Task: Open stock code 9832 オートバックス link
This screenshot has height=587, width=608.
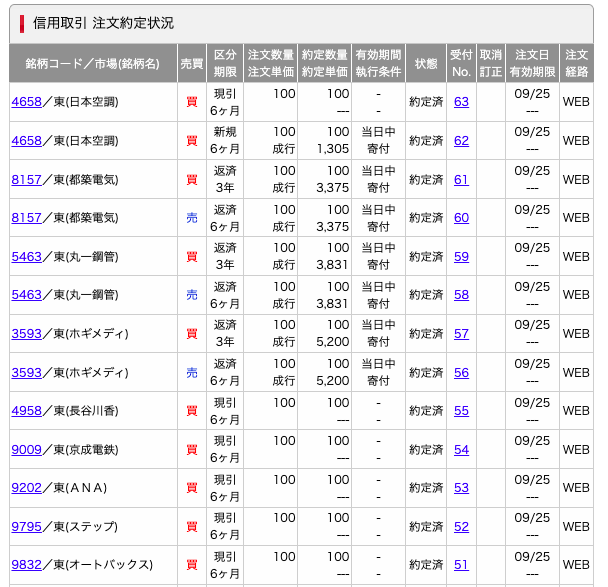Action: [26, 565]
